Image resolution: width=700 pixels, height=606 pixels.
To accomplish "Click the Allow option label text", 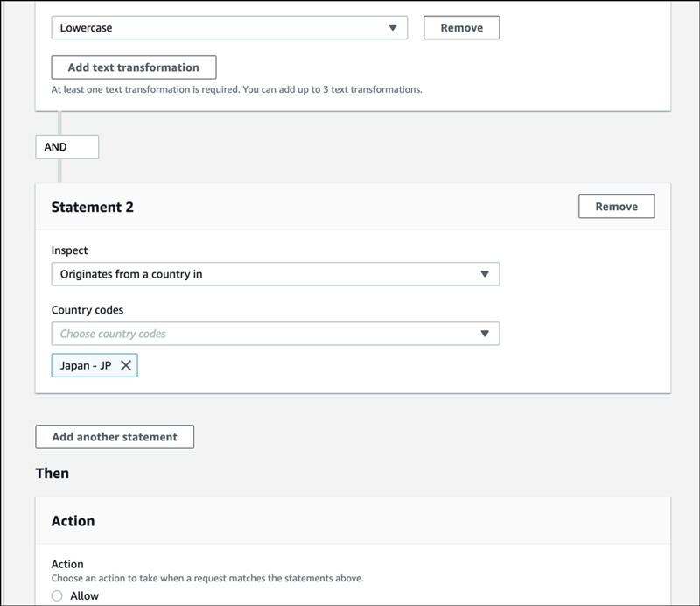I will 85,595.
